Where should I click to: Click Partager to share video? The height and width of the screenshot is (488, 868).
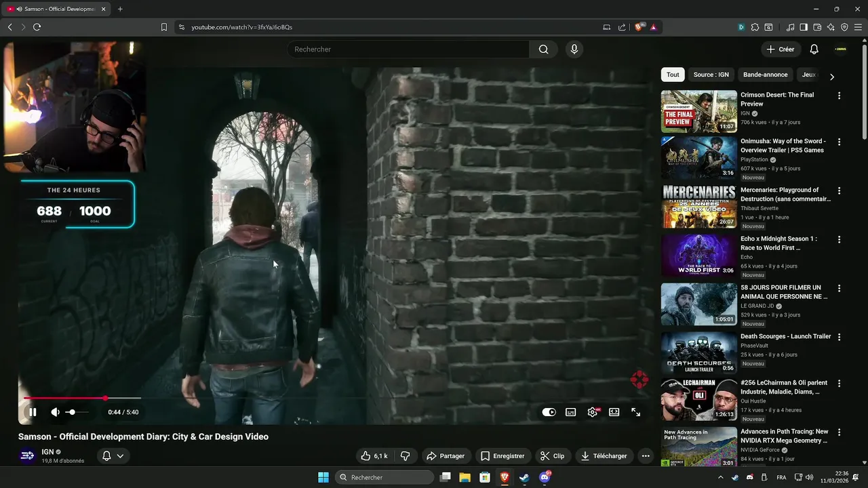point(446,456)
